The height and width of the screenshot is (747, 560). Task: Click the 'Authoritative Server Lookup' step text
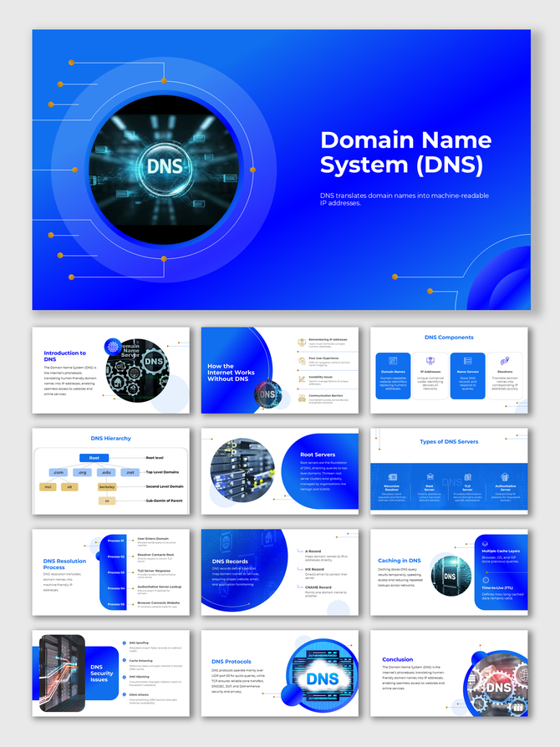coord(159,587)
